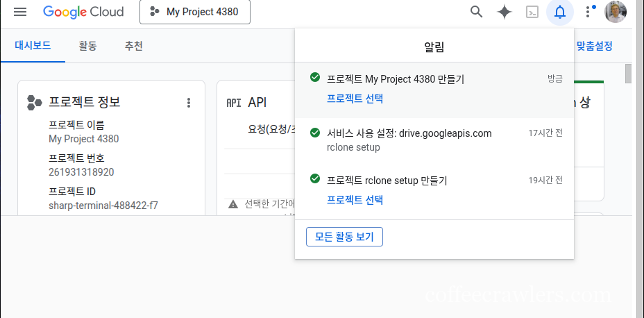Switch to the 대시보드 tab
Viewport: 644px width, 318px height.
(33, 47)
